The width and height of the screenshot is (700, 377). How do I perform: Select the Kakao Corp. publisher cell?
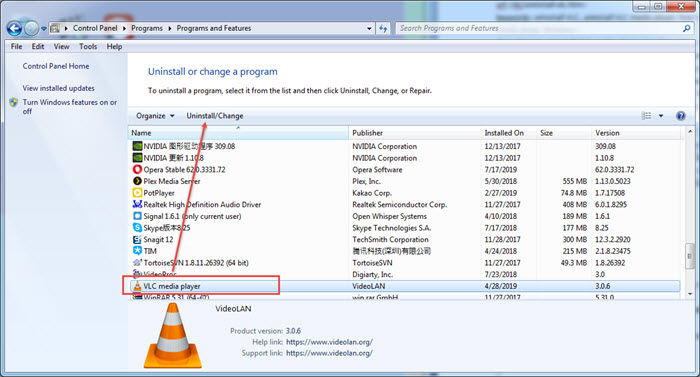(x=372, y=193)
